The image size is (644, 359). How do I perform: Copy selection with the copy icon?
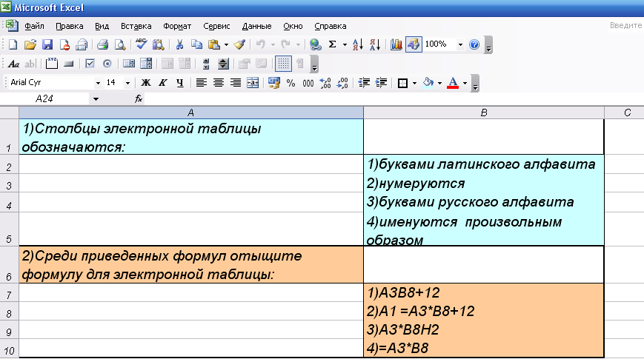[196, 44]
